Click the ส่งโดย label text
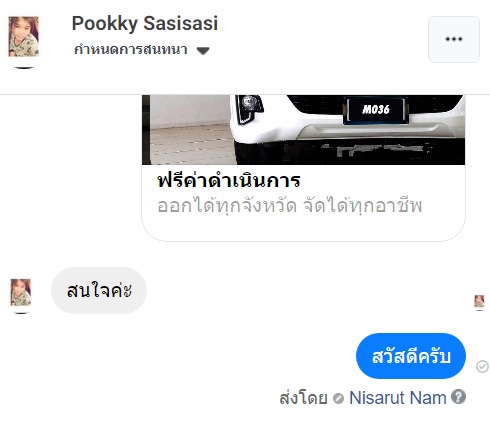 coord(303,398)
